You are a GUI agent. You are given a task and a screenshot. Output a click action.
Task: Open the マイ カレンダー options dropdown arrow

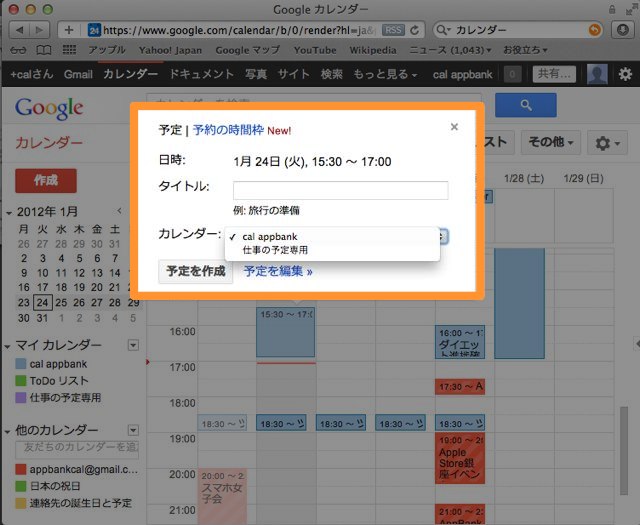(133, 345)
